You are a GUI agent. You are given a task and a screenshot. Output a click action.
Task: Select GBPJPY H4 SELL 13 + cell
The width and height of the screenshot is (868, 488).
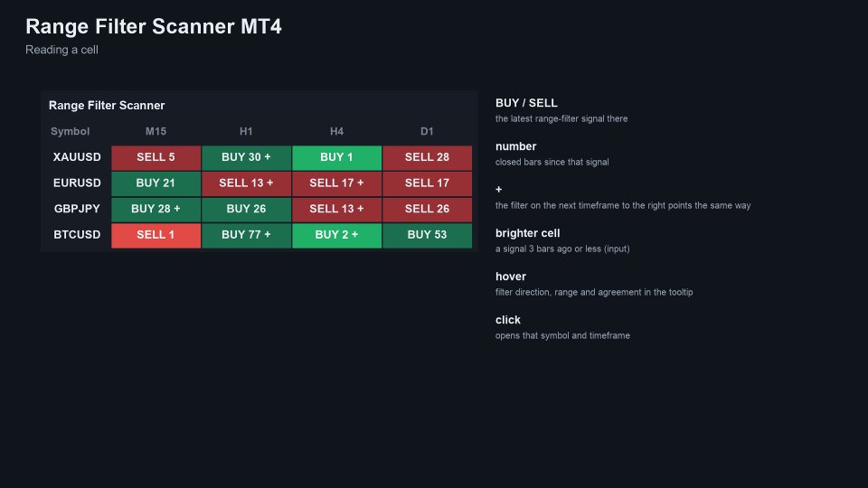(x=336, y=210)
